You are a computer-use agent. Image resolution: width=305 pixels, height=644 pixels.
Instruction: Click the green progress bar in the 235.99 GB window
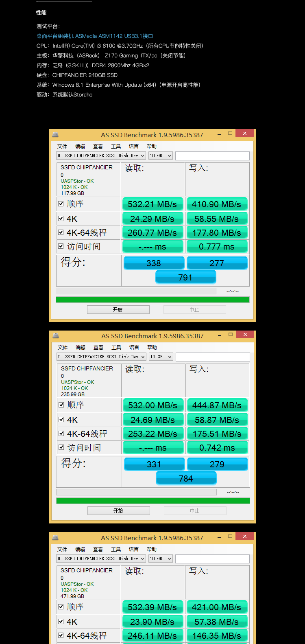[153, 501]
